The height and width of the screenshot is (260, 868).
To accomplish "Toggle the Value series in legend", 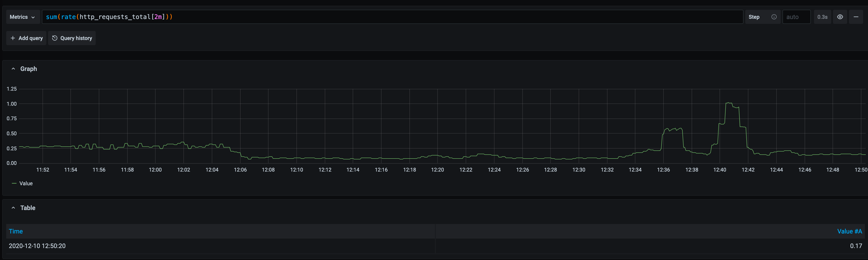I will [x=26, y=183].
